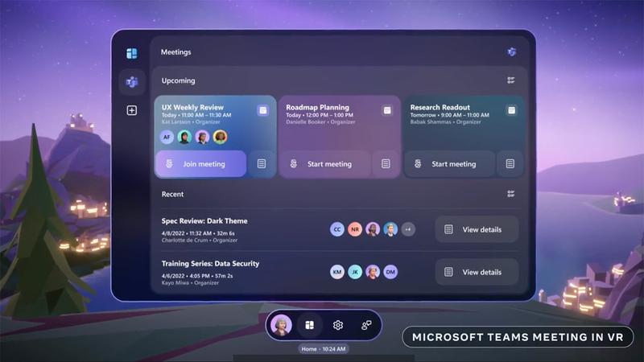The image size is (644, 362).
Task: Click the UX Weekly Review title
Action: pyautogui.click(x=192, y=108)
